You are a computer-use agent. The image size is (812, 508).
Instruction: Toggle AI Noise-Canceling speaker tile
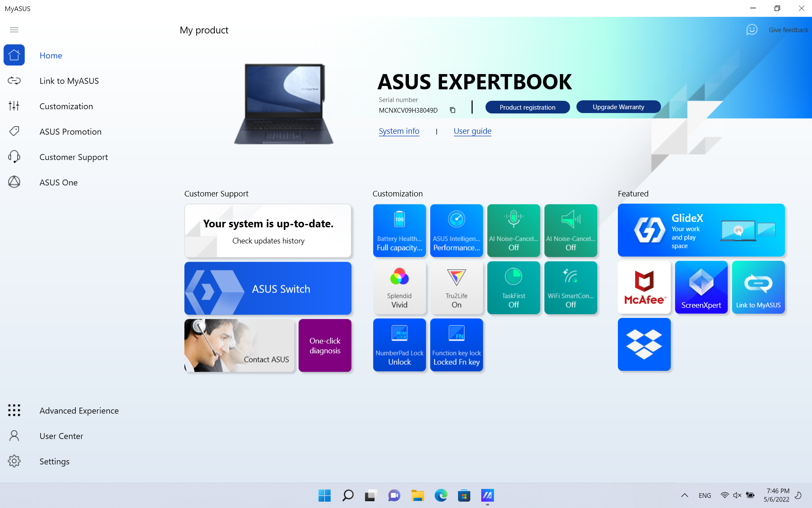click(x=571, y=231)
